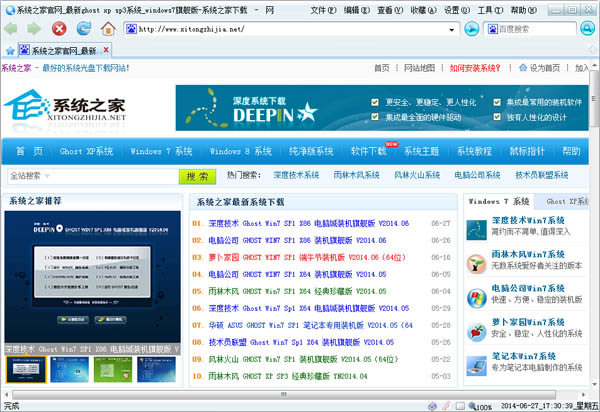Image resolution: width=600 pixels, height=412 pixels.
Task: Click the paw icon in 百度搜索 box
Action: tap(492, 29)
